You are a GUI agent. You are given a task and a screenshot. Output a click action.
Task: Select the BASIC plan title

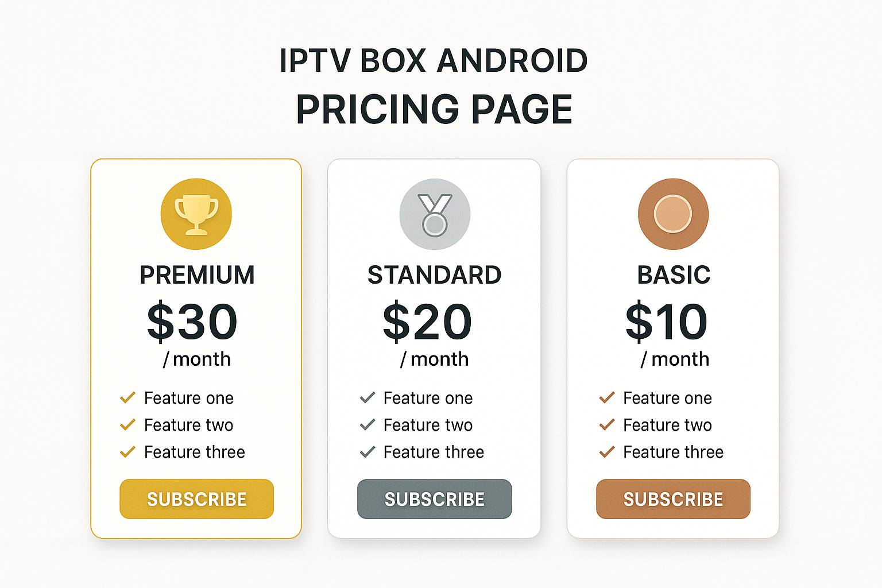[674, 275]
